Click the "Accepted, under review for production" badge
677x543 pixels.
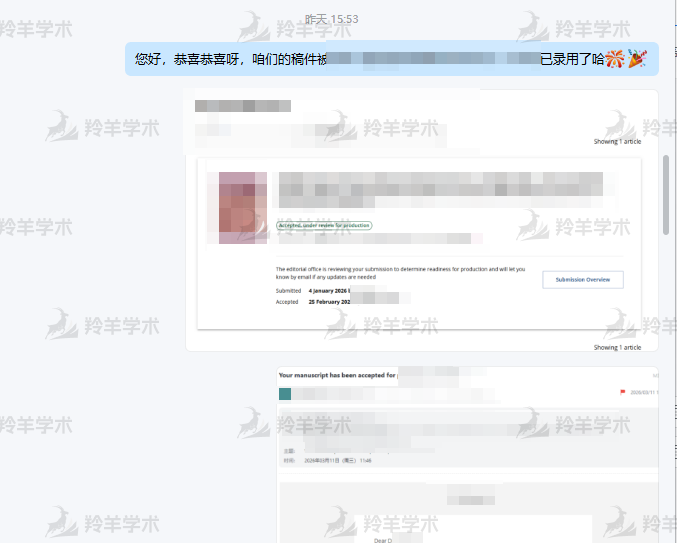(x=323, y=226)
